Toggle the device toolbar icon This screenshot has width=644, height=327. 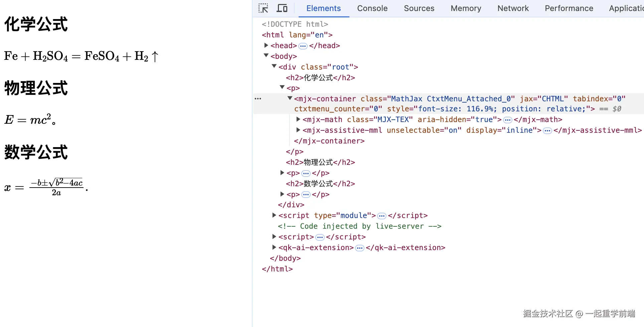282,8
